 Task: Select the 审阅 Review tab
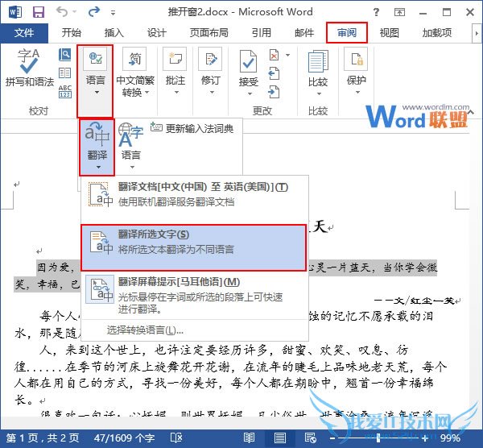pyautogui.click(x=347, y=33)
